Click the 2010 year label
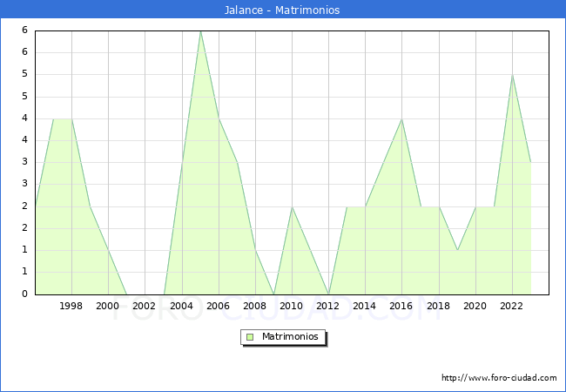Viewport: 566px width, 392px height. pos(292,306)
